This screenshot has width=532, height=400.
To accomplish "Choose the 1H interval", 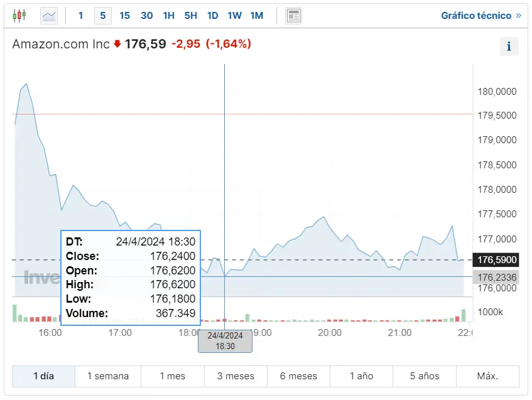I will tap(168, 16).
